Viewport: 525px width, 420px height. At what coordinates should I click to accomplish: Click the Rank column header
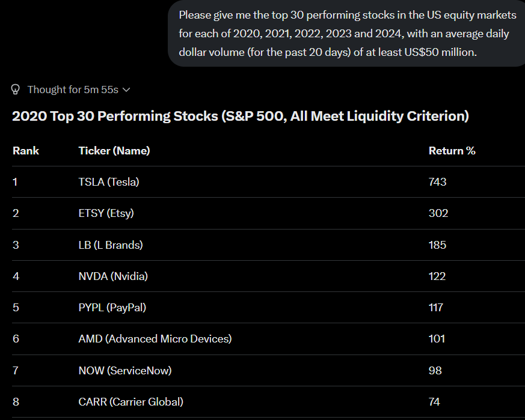click(x=26, y=151)
